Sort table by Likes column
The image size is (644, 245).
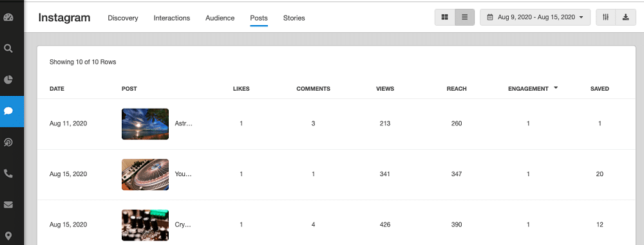coord(241,89)
